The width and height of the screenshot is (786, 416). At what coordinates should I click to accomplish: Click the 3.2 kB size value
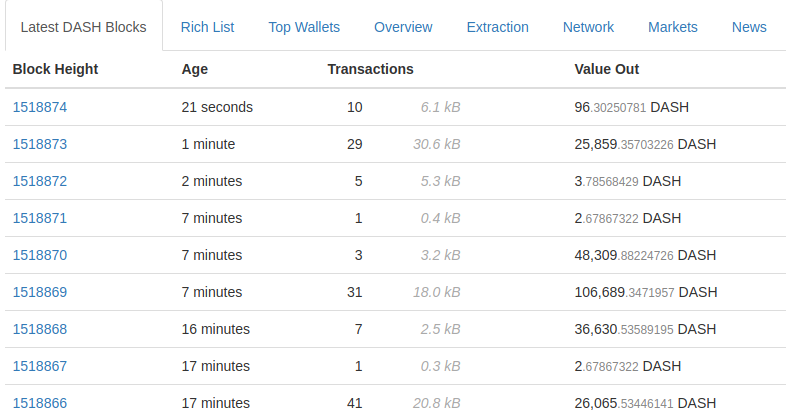[x=440, y=256]
